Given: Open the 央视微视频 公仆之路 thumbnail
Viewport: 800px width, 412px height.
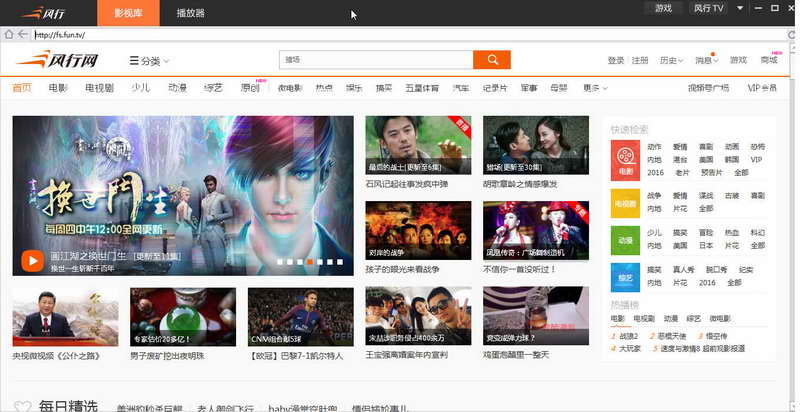Looking at the screenshot, I should pyautogui.click(x=65, y=317).
